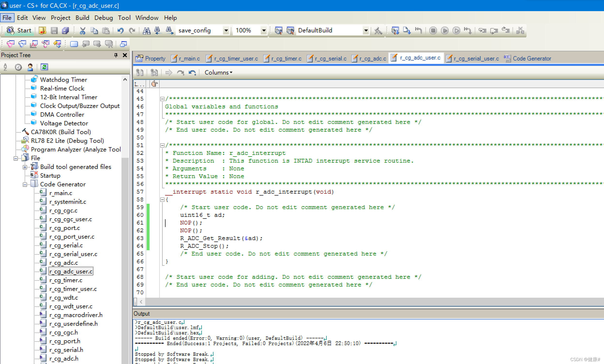The width and height of the screenshot is (604, 364).
Task: Collapse the comment block at line 51
Action: point(162,145)
